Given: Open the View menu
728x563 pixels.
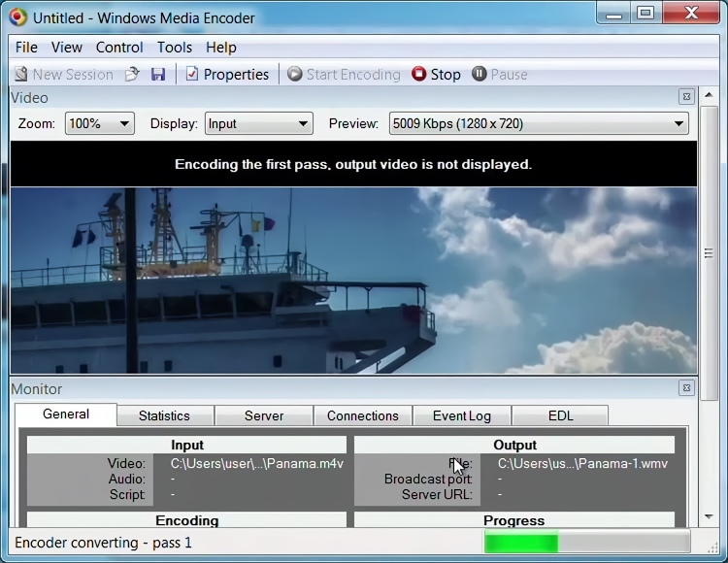Looking at the screenshot, I should (x=66, y=48).
